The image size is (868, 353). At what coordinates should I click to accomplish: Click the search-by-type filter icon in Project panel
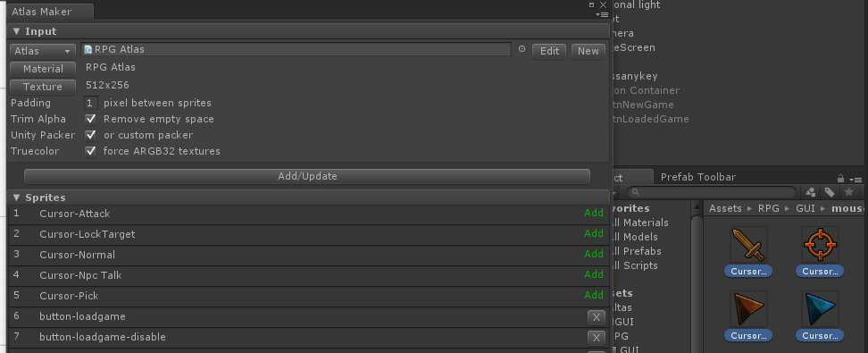click(x=811, y=192)
